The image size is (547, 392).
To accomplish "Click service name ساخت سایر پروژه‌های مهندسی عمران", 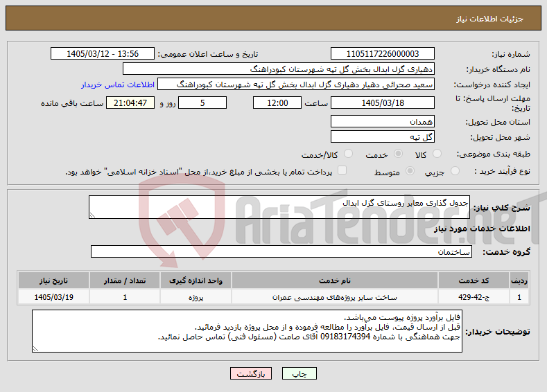I will [x=335, y=297].
